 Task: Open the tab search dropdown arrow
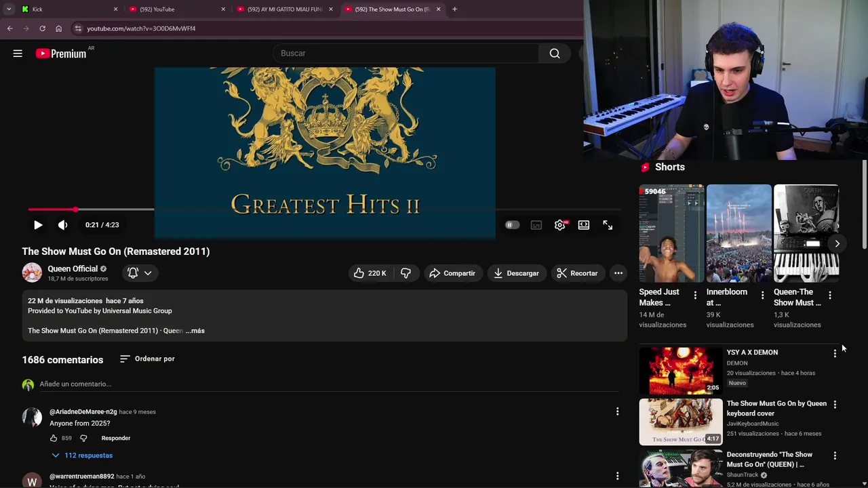coord(9,9)
